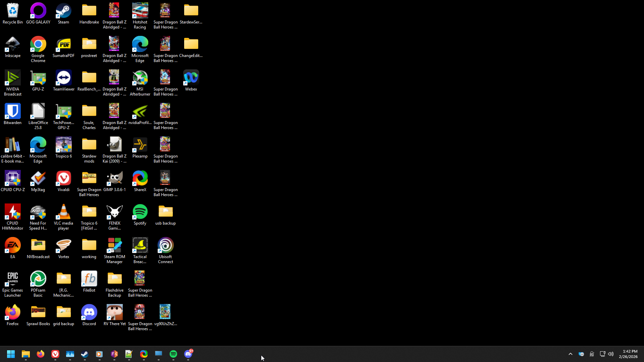Open the prostreet folder
Screen dimensions: 644x362
89,47
